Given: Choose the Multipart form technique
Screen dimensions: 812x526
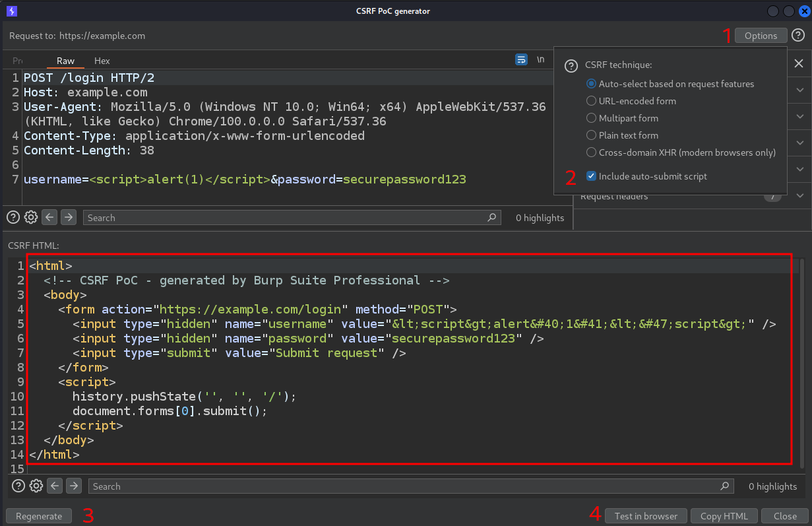Looking at the screenshot, I should pos(622,118).
